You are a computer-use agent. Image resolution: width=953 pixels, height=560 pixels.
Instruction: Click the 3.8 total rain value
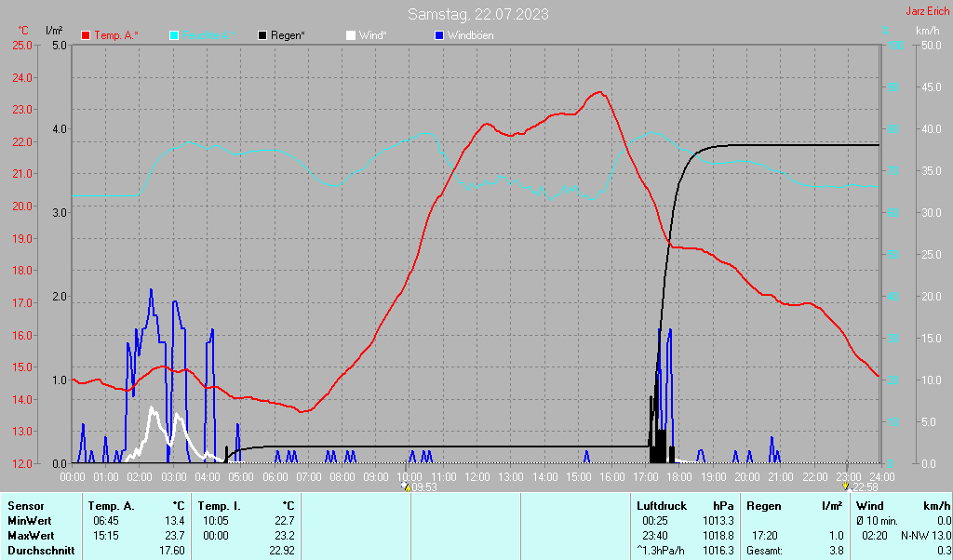pyautogui.click(x=837, y=551)
